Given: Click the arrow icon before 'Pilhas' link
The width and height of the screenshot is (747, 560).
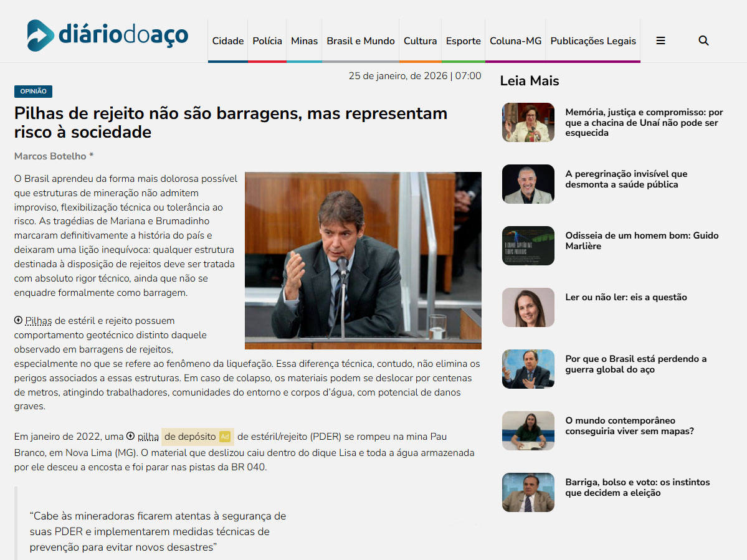Looking at the screenshot, I should (19, 320).
